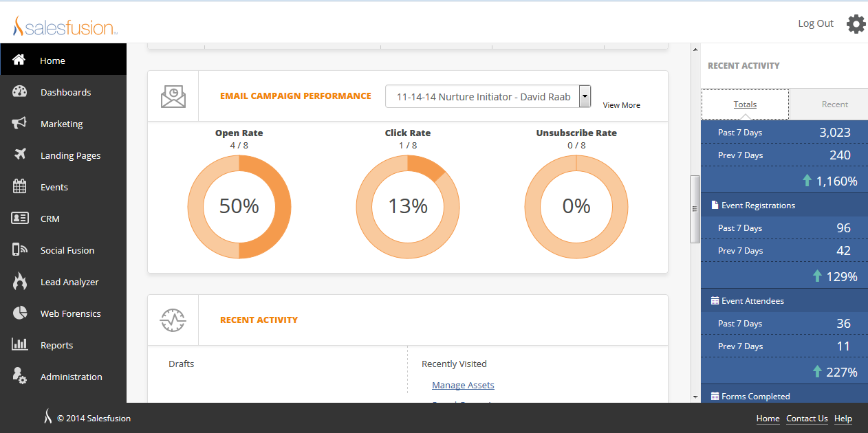Viewport: 868px width, 433px height.
Task: Go to Administration section
Action: (x=63, y=376)
